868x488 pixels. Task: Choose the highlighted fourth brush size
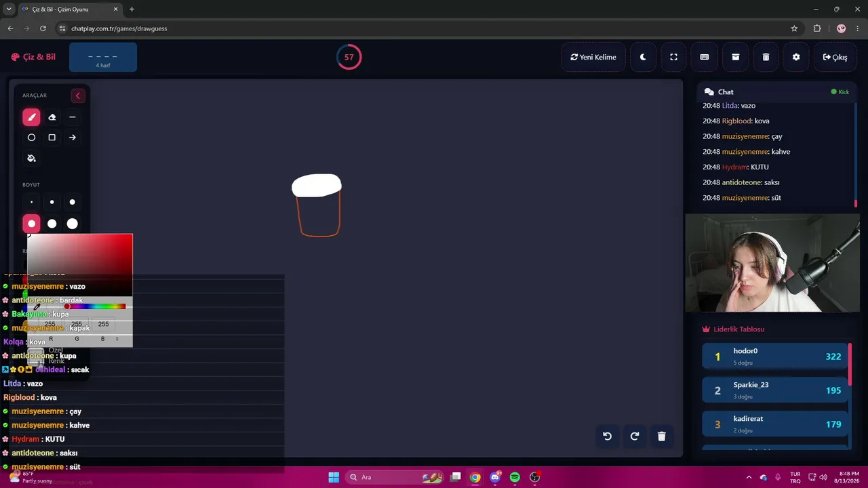pos(31,224)
